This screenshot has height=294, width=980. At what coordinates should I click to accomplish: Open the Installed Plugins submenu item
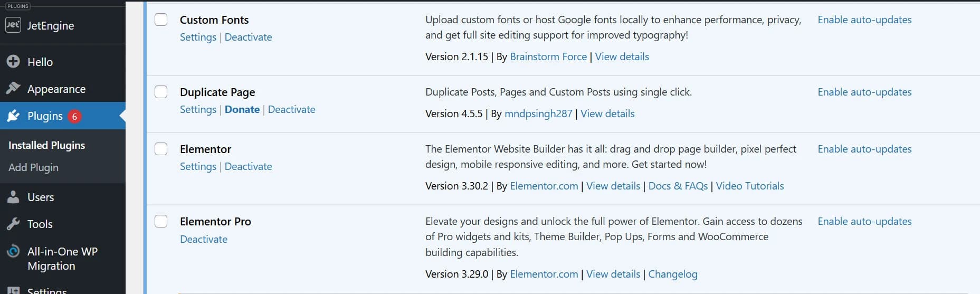pyautogui.click(x=46, y=145)
